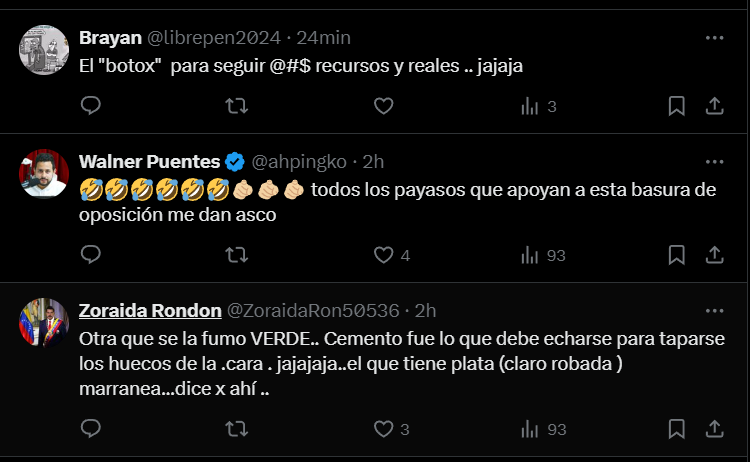Share Brayan's tweet
Screen dimensions: 750x462
[x=715, y=106]
